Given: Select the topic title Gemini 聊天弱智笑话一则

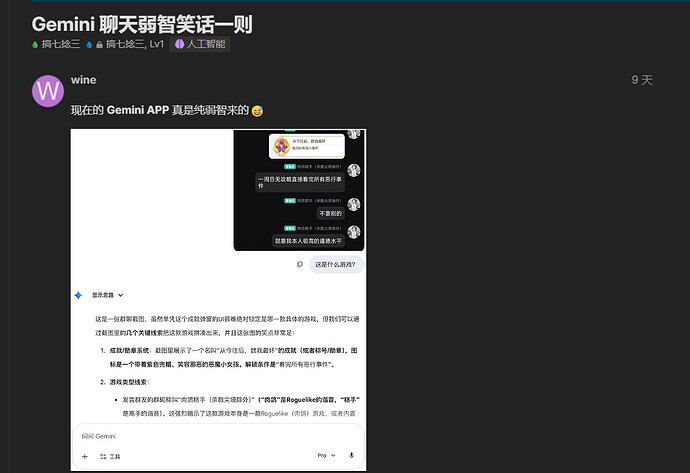Looking at the screenshot, I should tap(142, 25).
